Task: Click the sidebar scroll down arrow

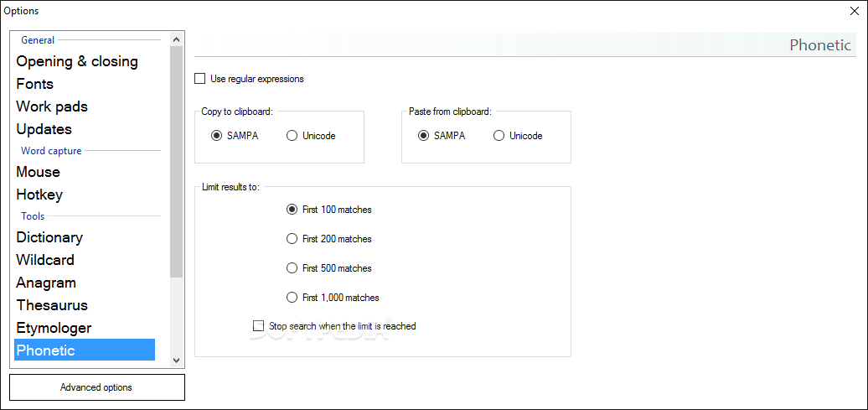Action: 177,361
